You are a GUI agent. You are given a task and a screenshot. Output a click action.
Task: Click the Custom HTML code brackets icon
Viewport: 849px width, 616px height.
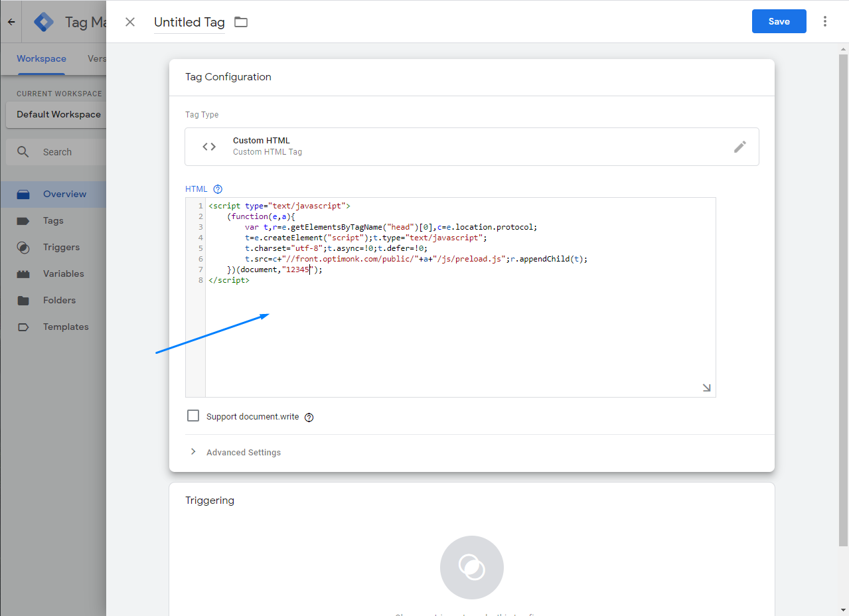pos(209,147)
